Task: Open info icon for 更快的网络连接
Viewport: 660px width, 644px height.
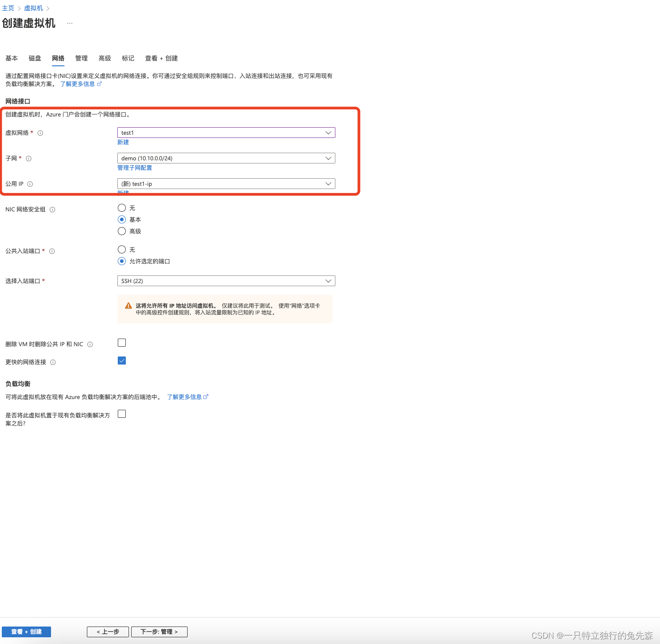Action: point(53,362)
